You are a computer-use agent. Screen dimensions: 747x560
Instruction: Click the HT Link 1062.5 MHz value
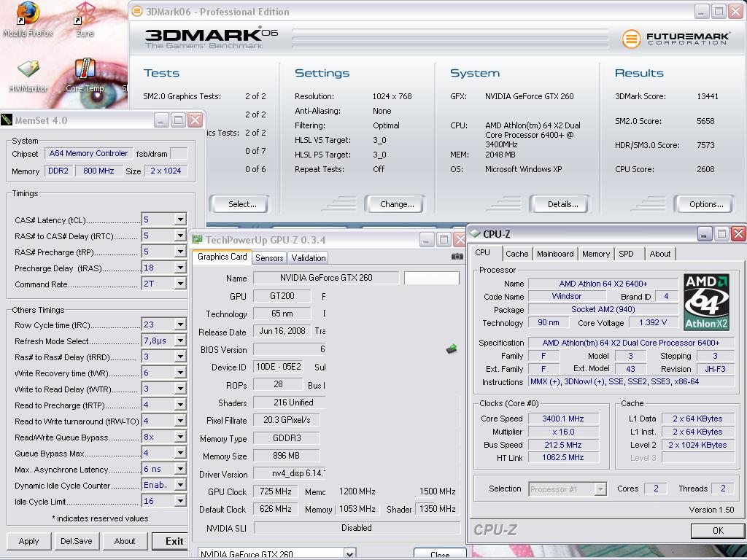(562, 457)
